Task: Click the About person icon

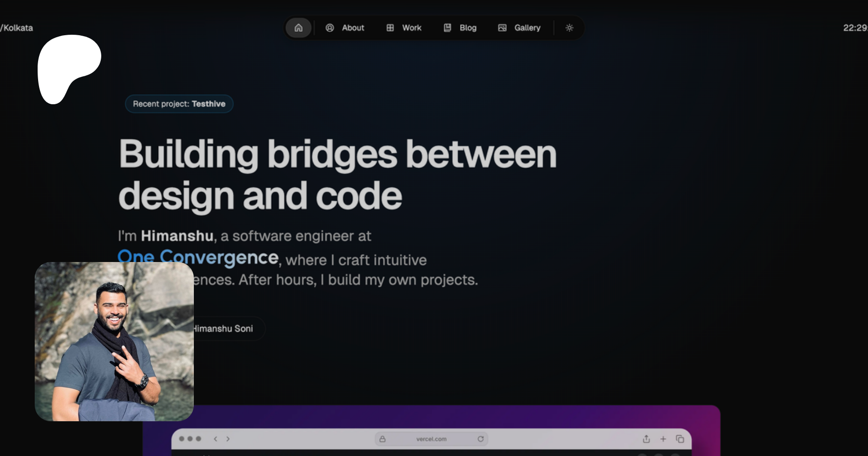Action: tap(330, 28)
